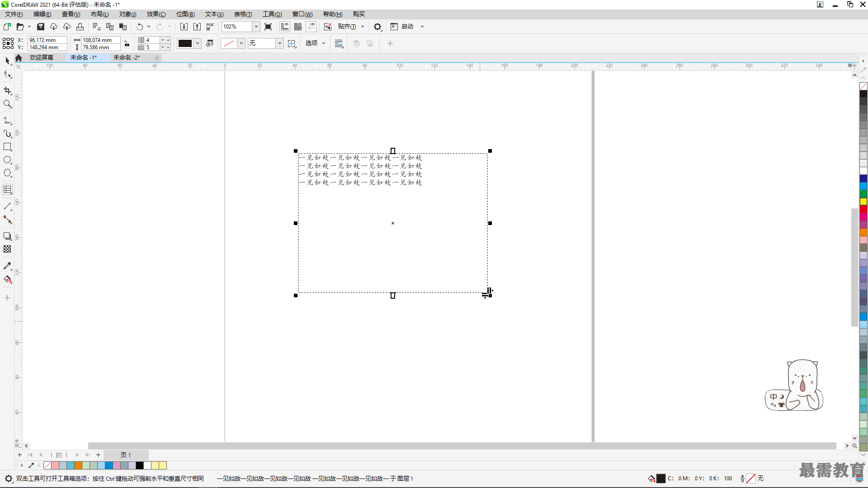This screenshot has height=488, width=868.
Task: Select the Parallel Dimension tool
Action: (x=7, y=206)
